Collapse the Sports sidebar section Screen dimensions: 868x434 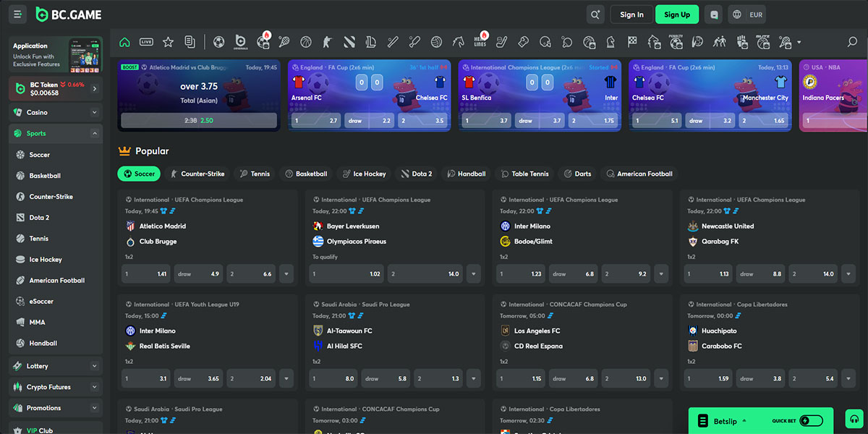click(x=94, y=134)
